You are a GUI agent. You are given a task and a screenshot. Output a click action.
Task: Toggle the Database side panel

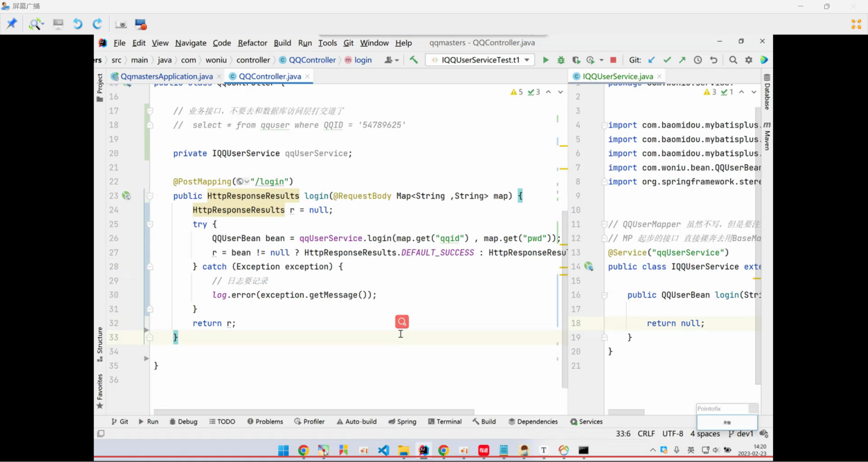tap(767, 92)
